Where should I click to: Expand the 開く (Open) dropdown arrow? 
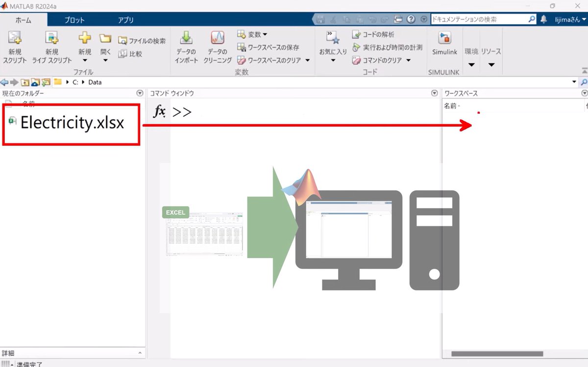point(105,61)
